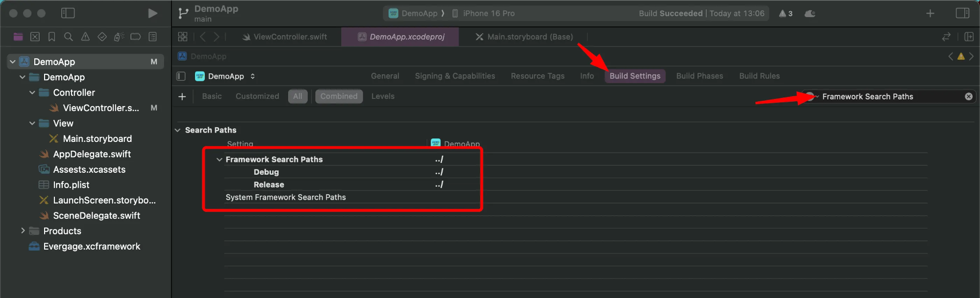This screenshot has width=980, height=298.
Task: Click DemoApp in the jump bar
Action: pos(202,56)
